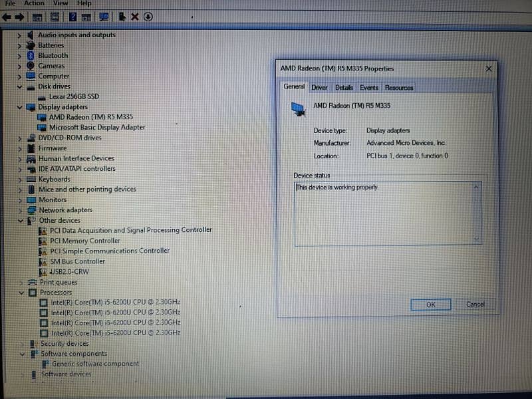Select Lexar 256GB SSD in the tree

(74, 97)
